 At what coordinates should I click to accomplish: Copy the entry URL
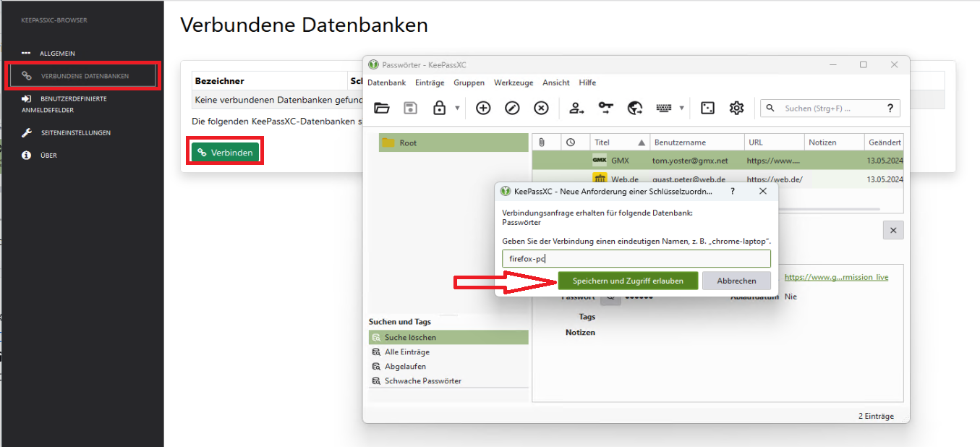pos(634,108)
